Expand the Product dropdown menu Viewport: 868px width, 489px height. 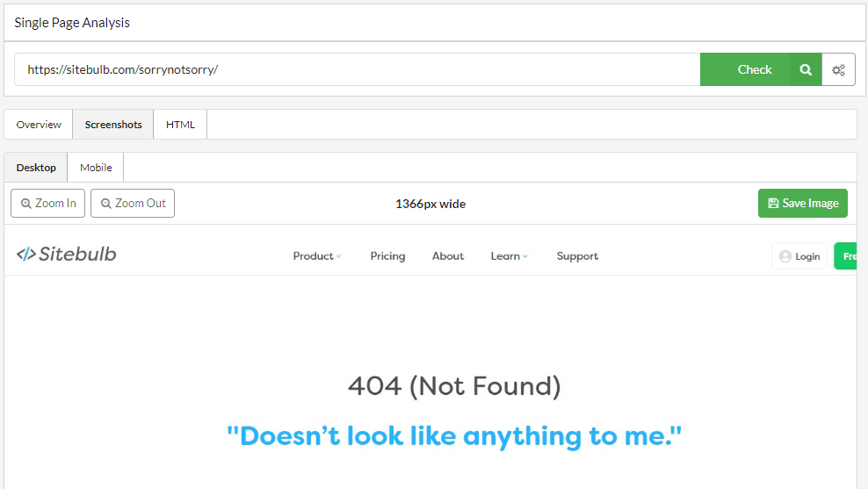(x=317, y=256)
